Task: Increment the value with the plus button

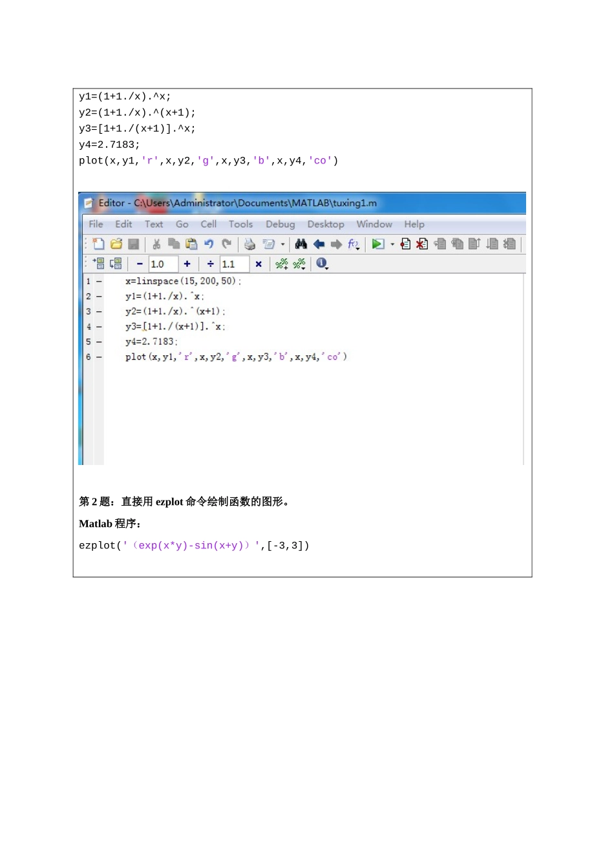Action: (187, 263)
